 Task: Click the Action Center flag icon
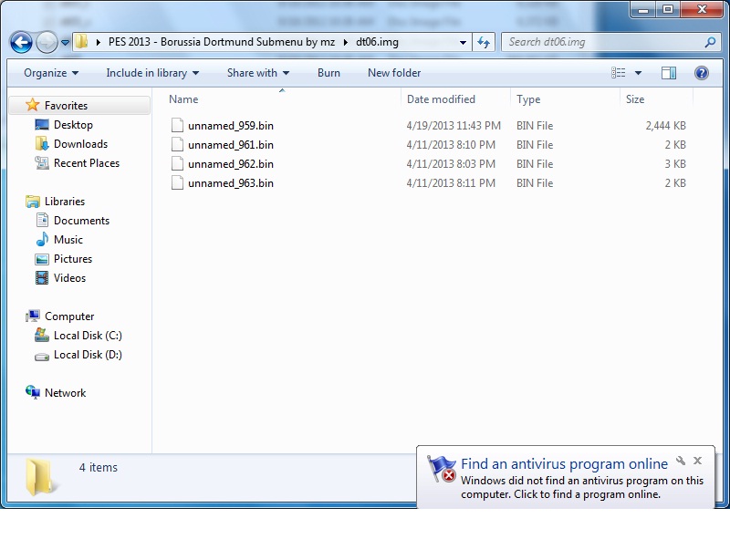click(x=442, y=469)
